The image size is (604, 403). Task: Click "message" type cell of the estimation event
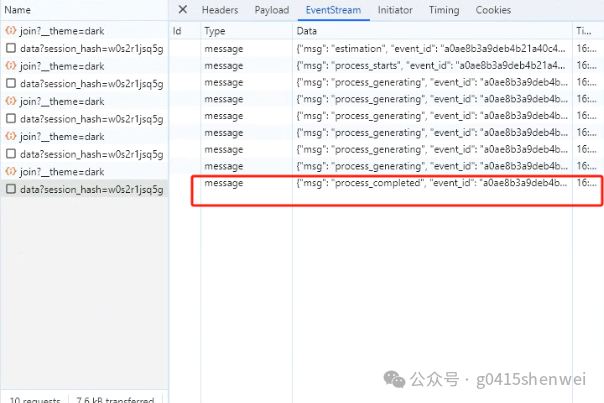(x=224, y=49)
